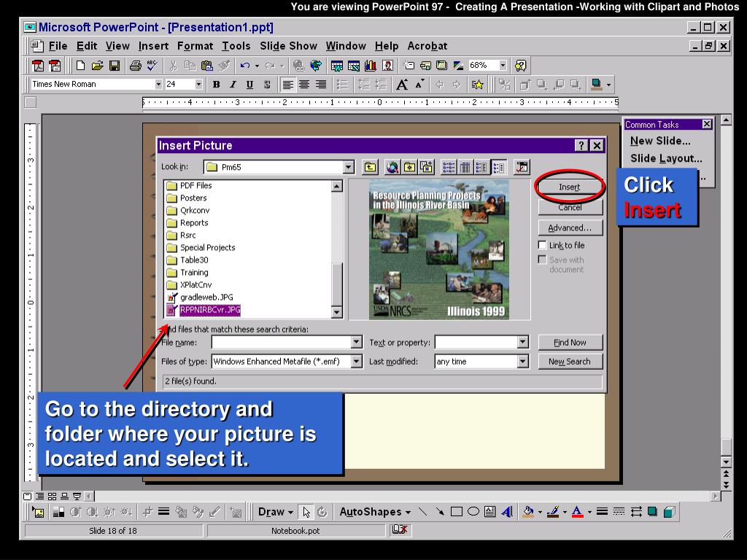Image resolution: width=747 pixels, height=560 pixels.
Task: Click the Bullets icon
Action: tap(341, 85)
